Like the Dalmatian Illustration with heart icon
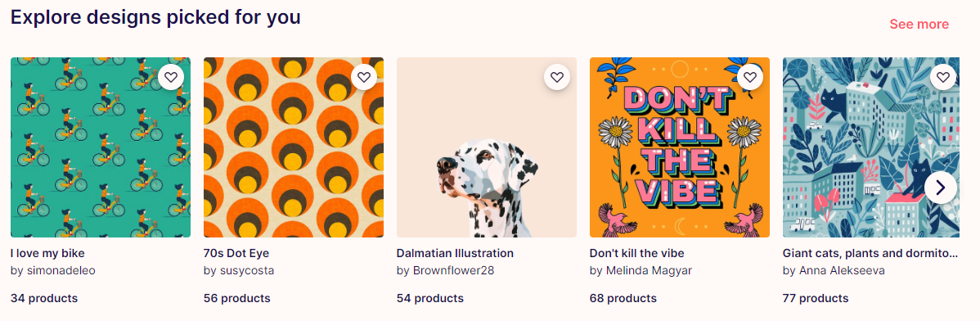 [558, 78]
